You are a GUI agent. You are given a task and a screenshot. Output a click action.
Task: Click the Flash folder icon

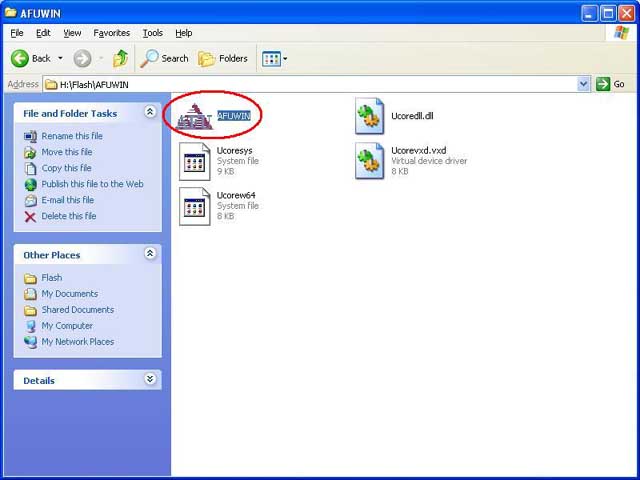click(x=30, y=278)
